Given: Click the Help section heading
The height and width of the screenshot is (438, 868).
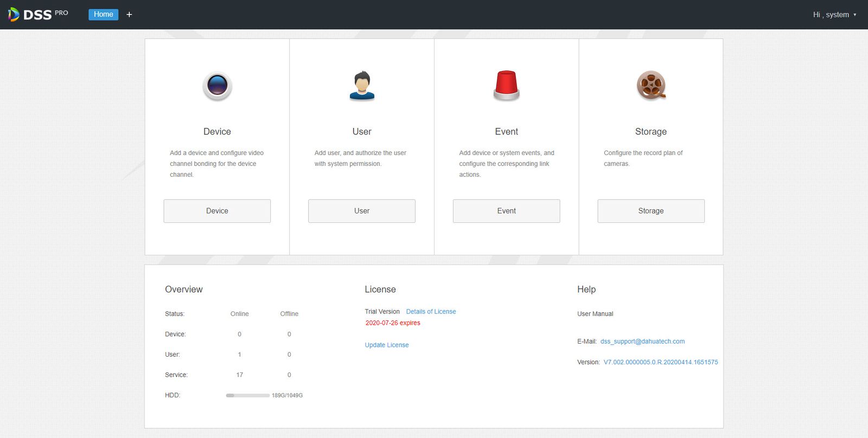Looking at the screenshot, I should pyautogui.click(x=586, y=289).
